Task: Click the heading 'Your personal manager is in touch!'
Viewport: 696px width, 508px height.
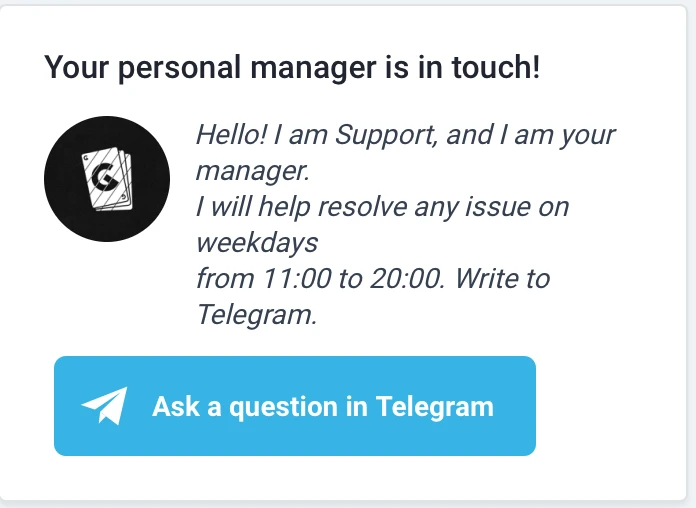Action: (x=292, y=68)
